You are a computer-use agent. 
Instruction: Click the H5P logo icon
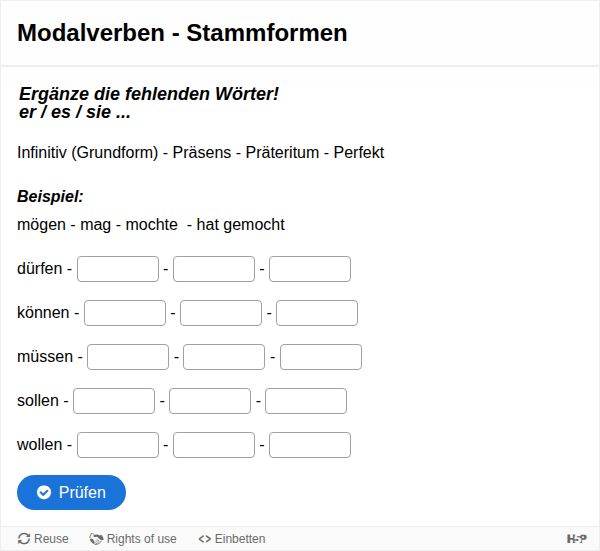(x=577, y=538)
